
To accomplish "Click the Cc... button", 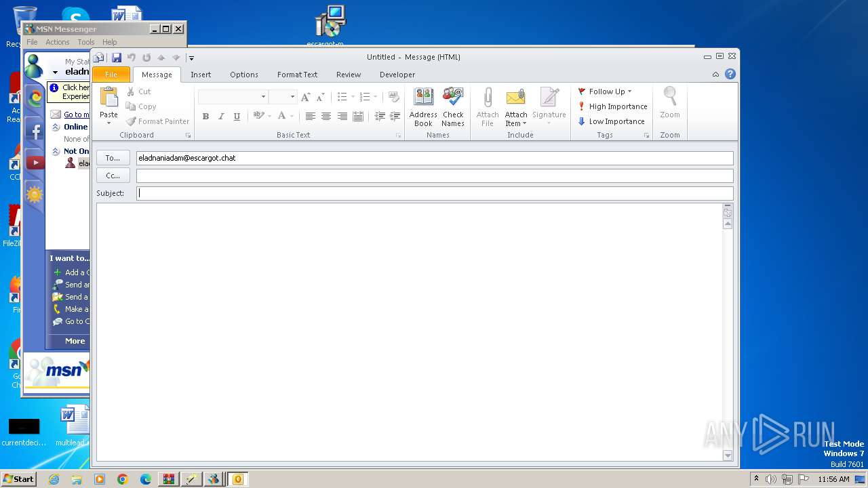I will point(113,176).
